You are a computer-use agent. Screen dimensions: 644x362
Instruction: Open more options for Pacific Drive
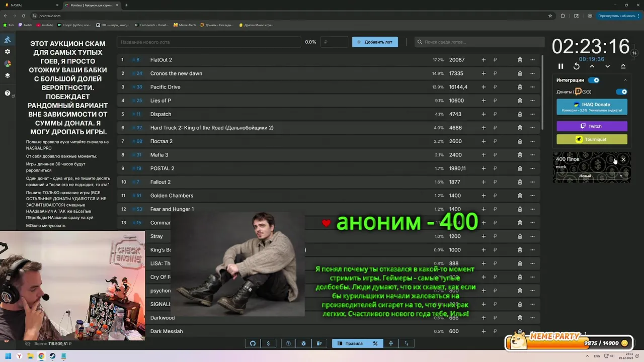[x=532, y=87]
